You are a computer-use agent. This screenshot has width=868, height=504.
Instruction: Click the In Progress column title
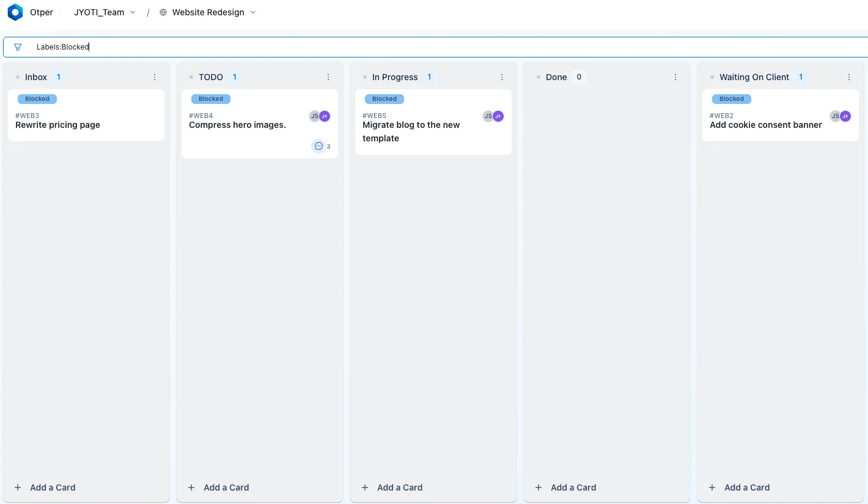point(395,77)
